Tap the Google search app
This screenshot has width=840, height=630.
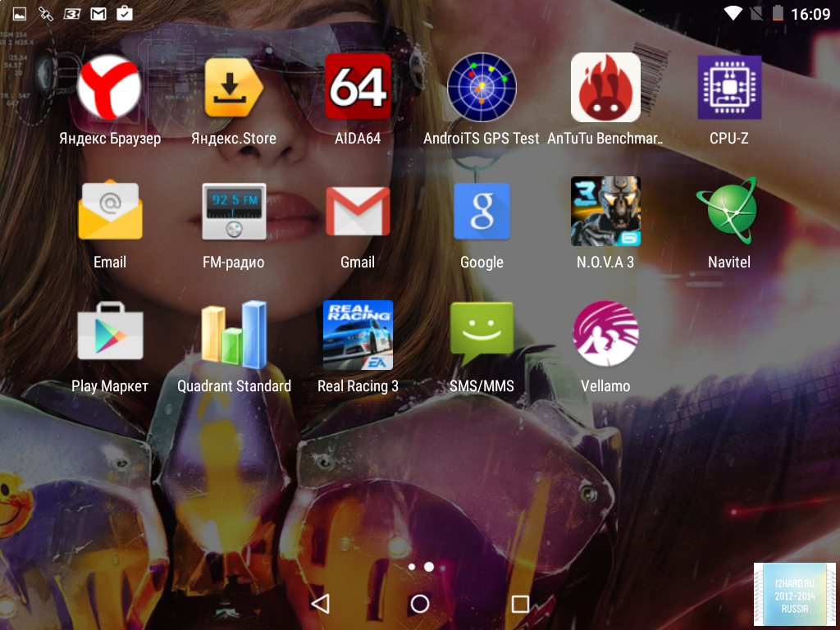click(x=482, y=212)
